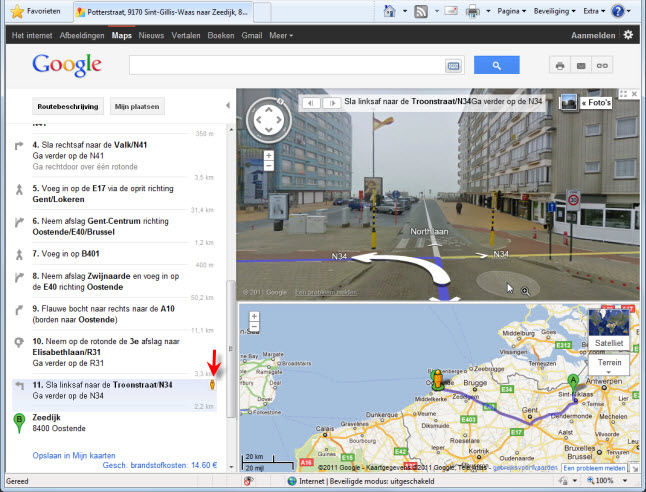Open the Pagina menu

pyautogui.click(x=511, y=11)
